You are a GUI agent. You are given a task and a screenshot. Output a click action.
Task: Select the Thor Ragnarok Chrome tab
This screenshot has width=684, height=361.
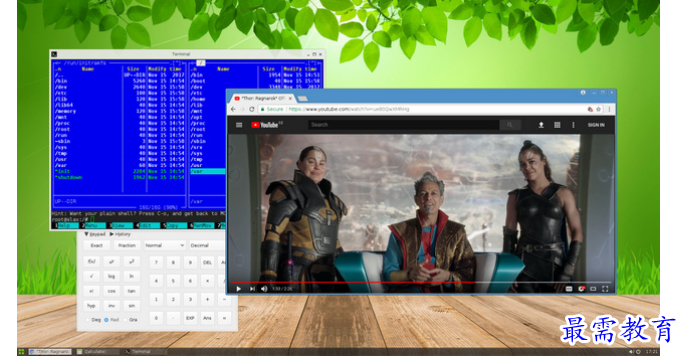tap(263, 99)
